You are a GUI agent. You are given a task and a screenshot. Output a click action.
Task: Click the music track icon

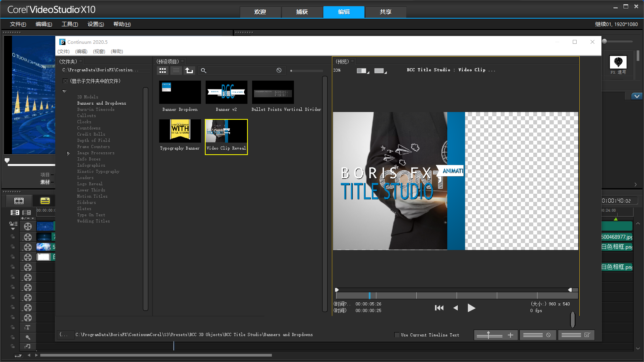click(x=27, y=346)
